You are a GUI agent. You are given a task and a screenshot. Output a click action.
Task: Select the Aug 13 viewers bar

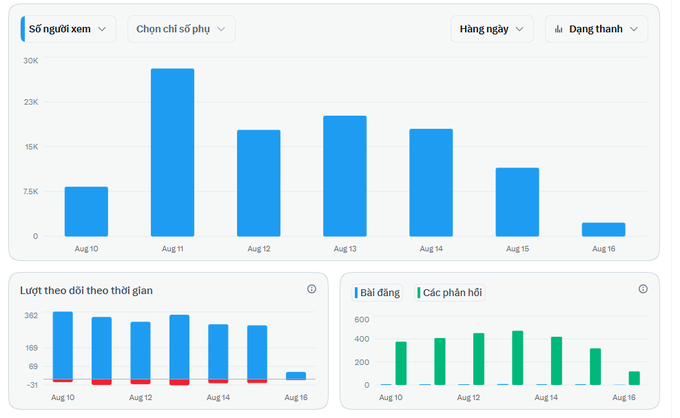pos(345,176)
